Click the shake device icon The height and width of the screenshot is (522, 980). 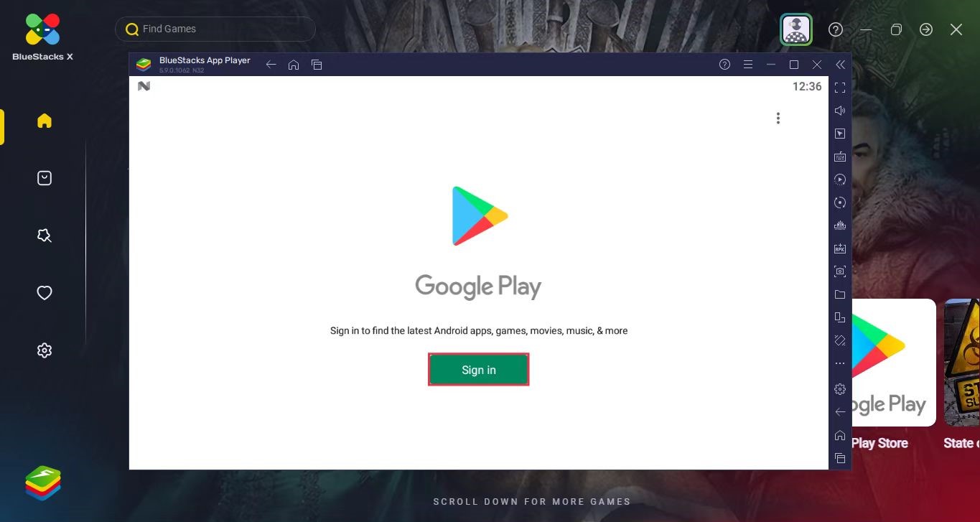click(x=840, y=340)
